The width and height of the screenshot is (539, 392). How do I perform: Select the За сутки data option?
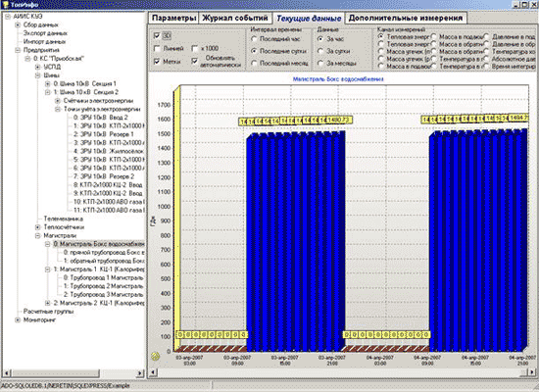(x=320, y=51)
